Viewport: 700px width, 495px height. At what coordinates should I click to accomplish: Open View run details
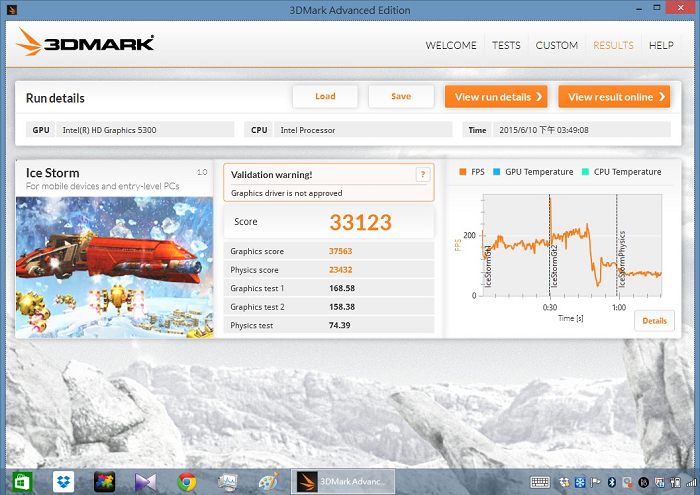click(496, 96)
